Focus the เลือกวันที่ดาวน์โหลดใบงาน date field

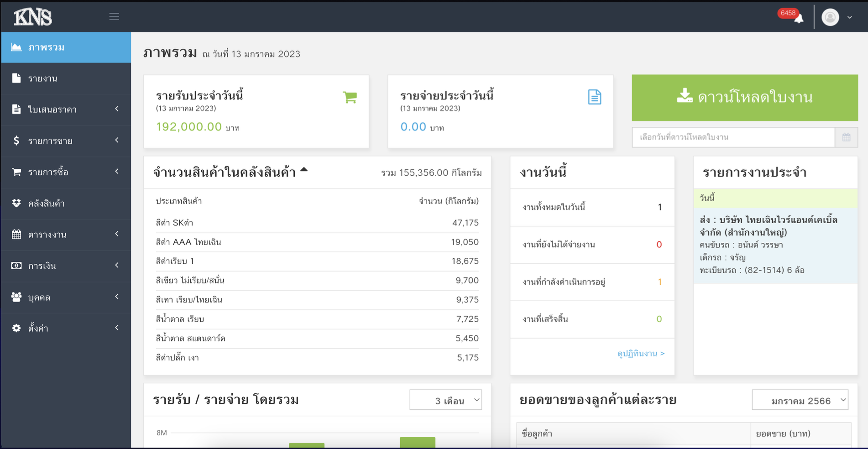pos(733,137)
